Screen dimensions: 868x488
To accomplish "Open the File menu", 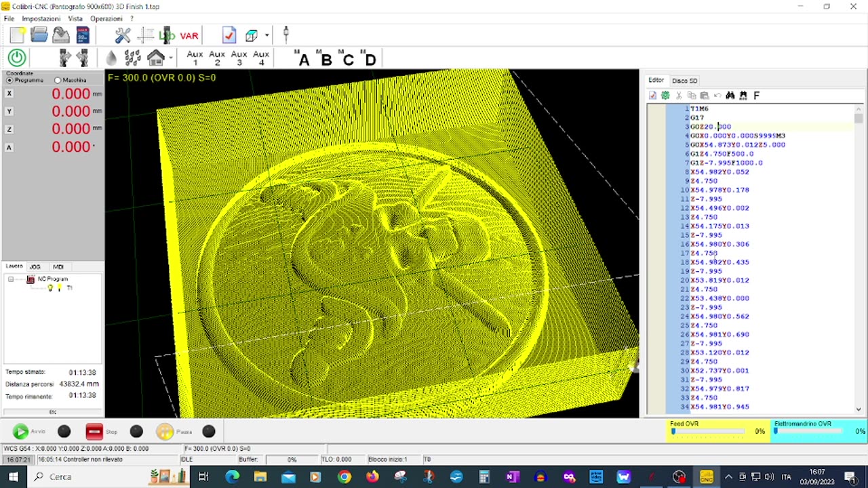I will tap(9, 18).
